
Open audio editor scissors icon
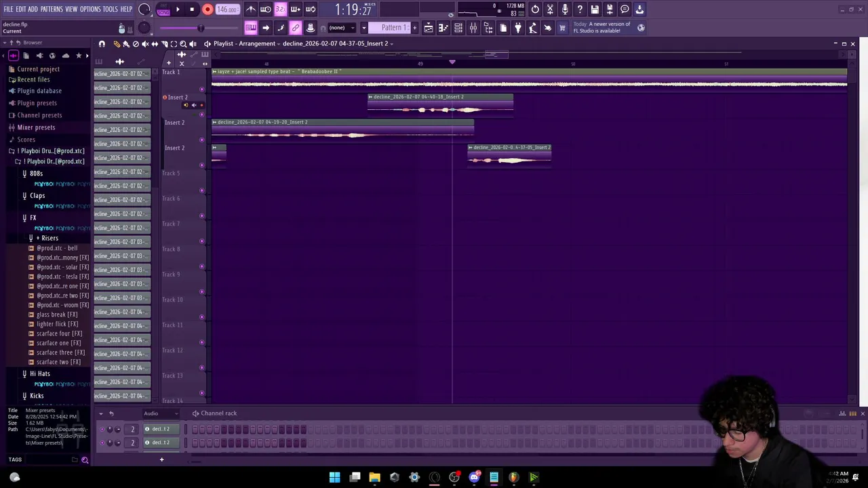click(550, 9)
